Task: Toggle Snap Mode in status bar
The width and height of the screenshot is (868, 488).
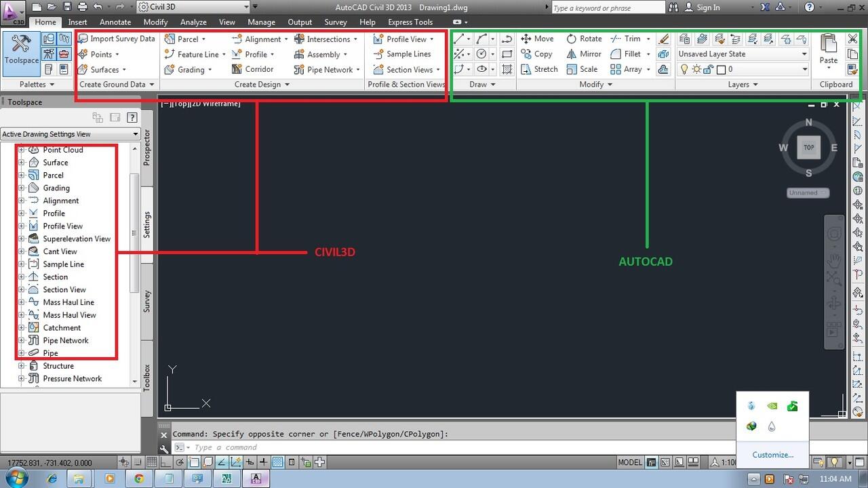Action: coord(138,462)
